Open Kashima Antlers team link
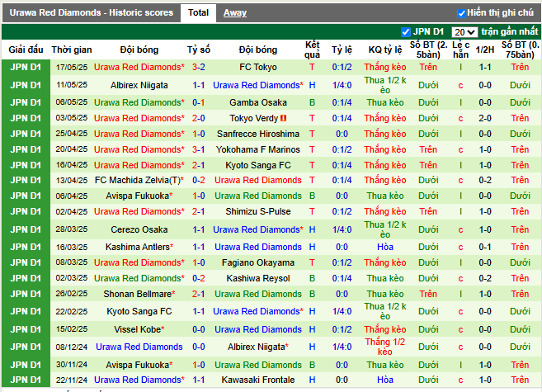Screen dimensions: 542x392 [x=139, y=247]
